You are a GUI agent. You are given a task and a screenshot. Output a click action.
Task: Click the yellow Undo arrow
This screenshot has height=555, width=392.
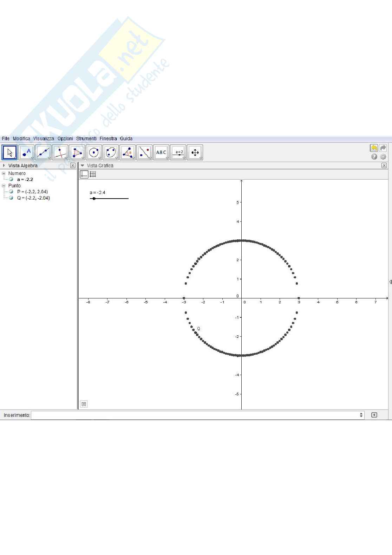[x=374, y=148]
